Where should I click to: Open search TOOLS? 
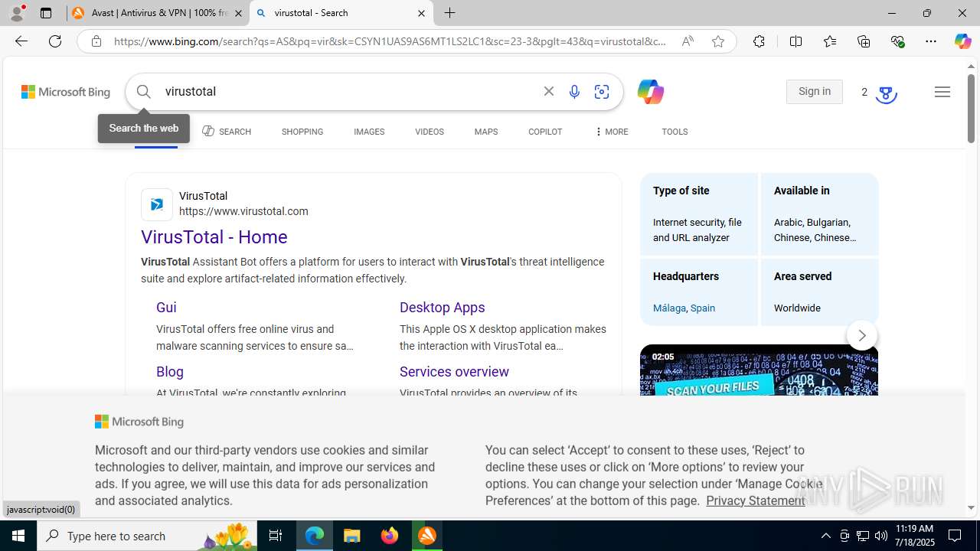coord(675,132)
